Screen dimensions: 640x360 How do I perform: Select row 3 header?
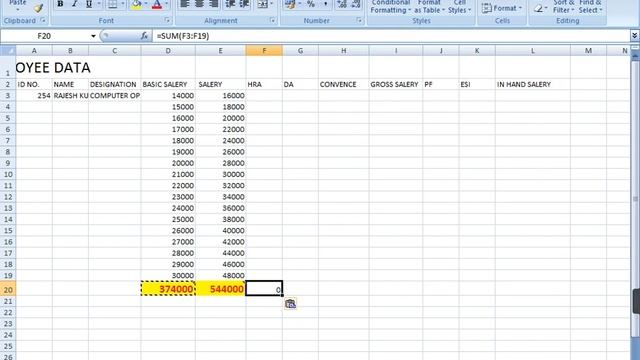coord(8,96)
